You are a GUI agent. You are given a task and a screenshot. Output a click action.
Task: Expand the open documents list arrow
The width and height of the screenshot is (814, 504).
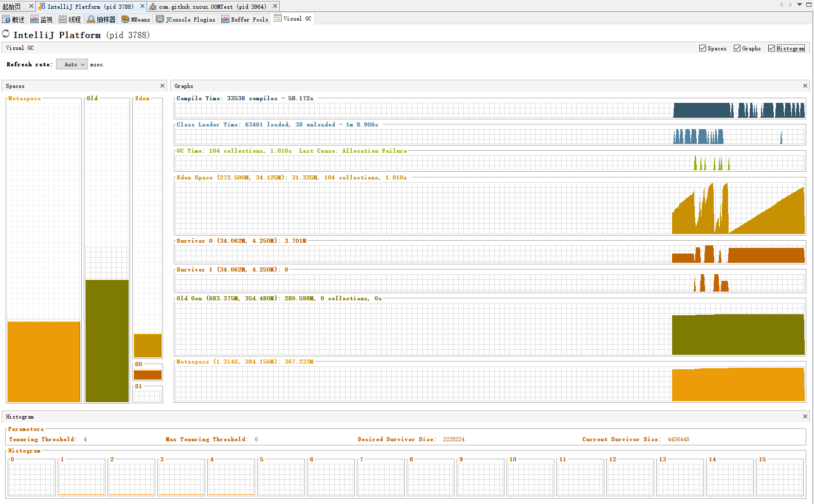coord(800,5)
